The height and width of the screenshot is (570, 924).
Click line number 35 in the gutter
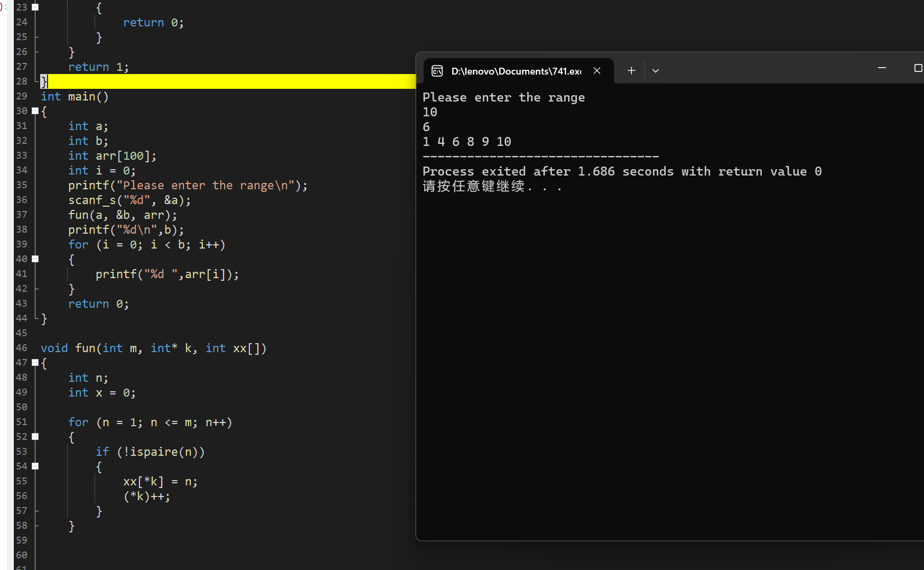pos(21,185)
